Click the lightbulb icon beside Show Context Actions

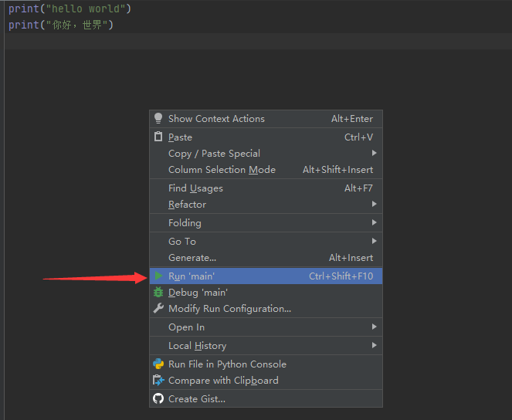(x=158, y=118)
